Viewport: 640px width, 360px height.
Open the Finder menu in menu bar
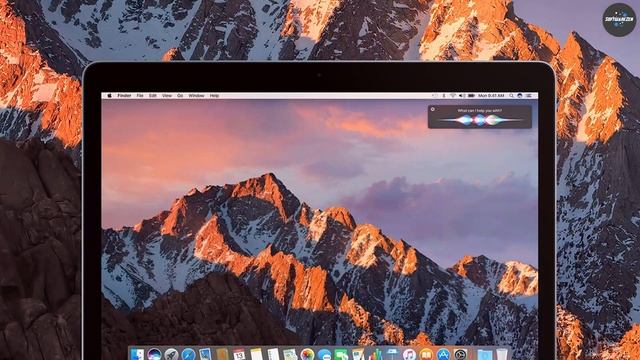point(124,96)
